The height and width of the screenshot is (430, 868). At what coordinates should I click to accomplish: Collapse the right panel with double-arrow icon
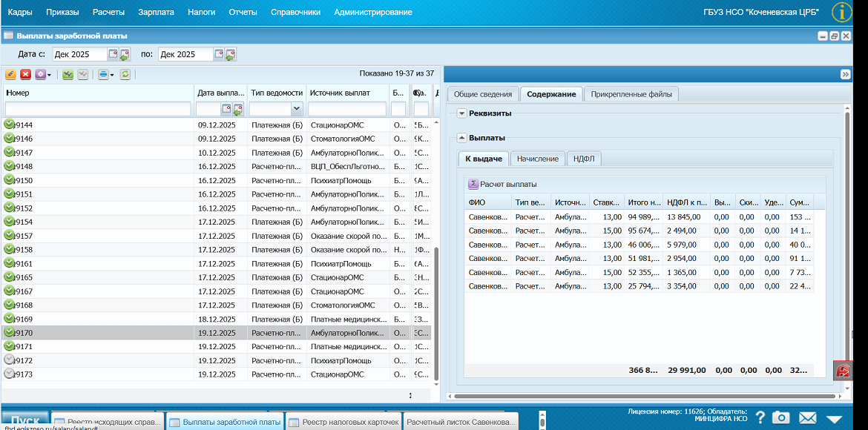(x=844, y=74)
